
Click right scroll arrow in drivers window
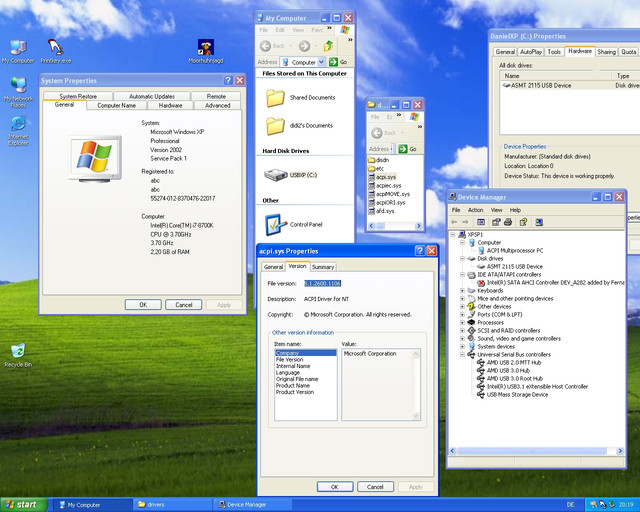(418, 226)
